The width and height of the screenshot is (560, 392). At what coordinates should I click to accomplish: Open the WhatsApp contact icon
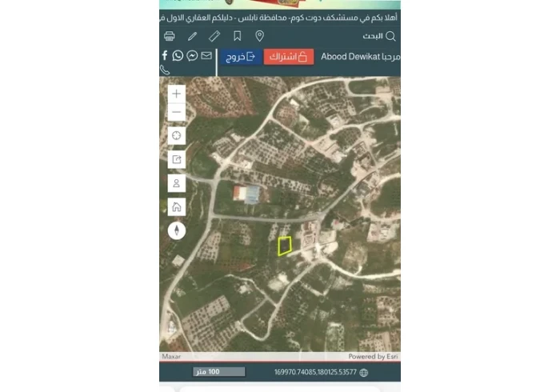coord(178,55)
